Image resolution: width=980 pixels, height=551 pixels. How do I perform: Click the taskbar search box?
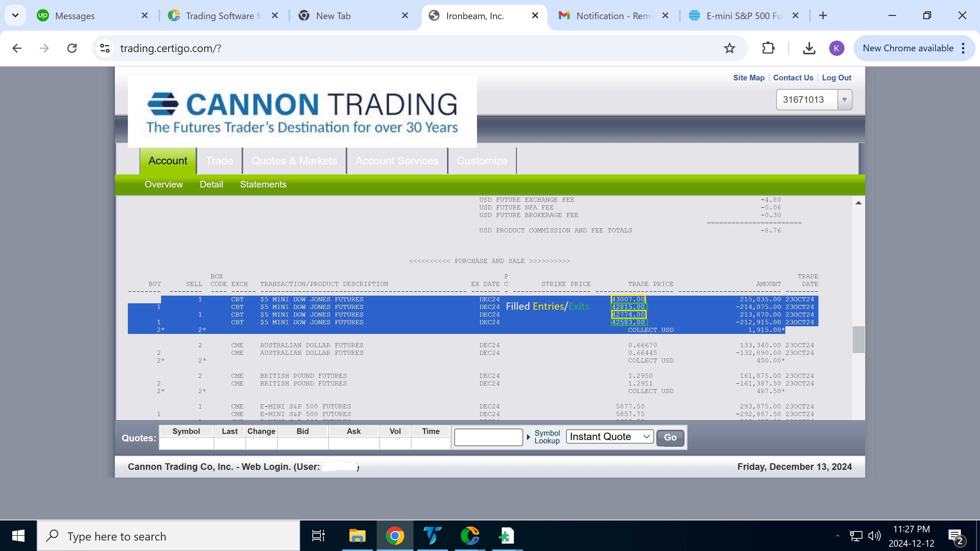pos(168,536)
